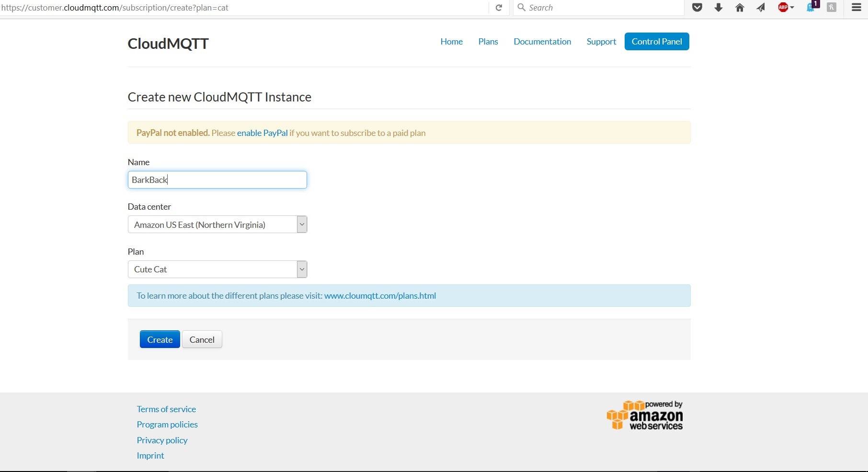Viewport: 868px width, 472px height.
Task: Click the Cancel button
Action: 202,339
